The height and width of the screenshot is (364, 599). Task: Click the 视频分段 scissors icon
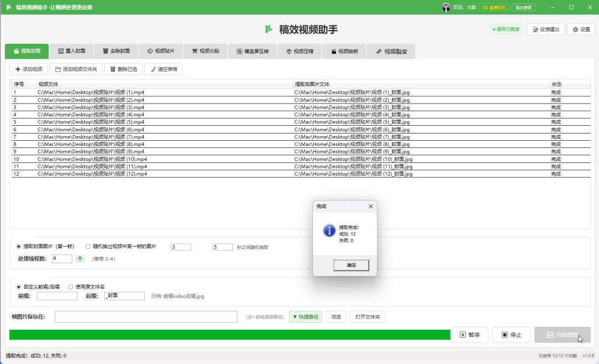tap(195, 51)
